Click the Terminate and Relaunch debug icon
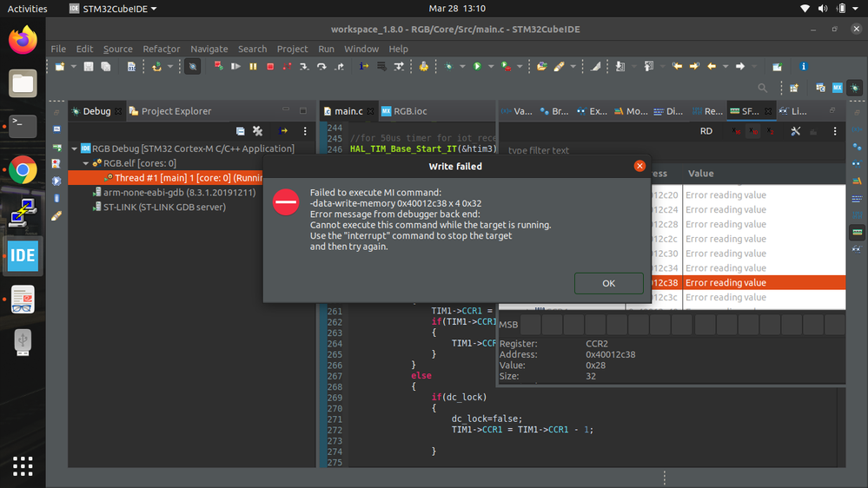The height and width of the screenshot is (488, 868). [219, 66]
